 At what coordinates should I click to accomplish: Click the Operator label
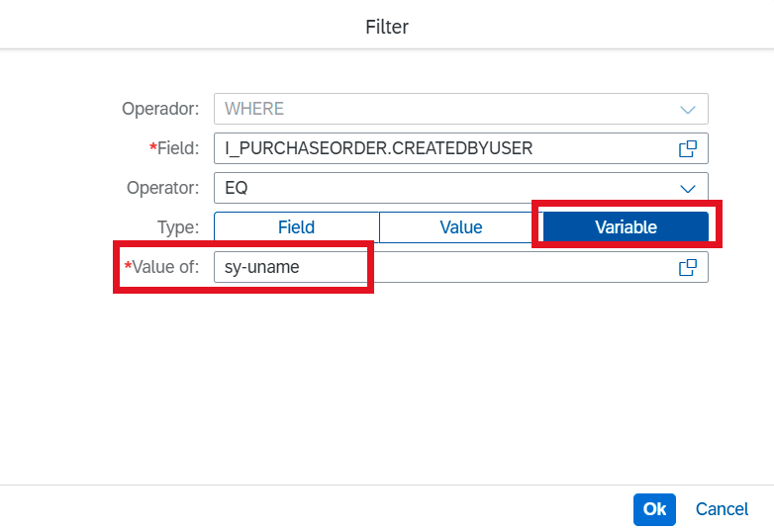[163, 188]
